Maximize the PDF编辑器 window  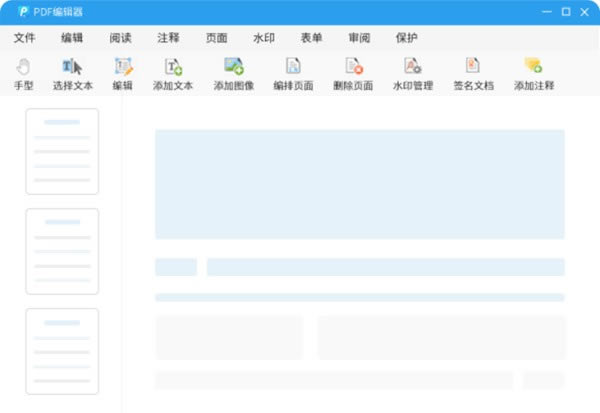click(x=566, y=12)
